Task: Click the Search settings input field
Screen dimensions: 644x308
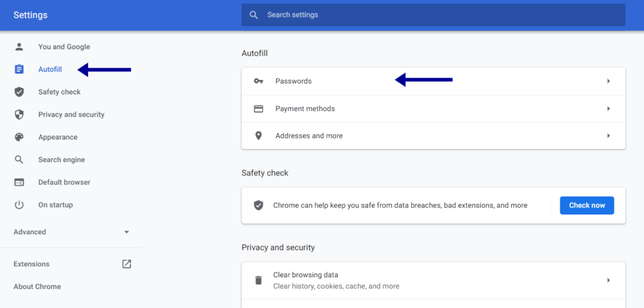Action: 433,15
